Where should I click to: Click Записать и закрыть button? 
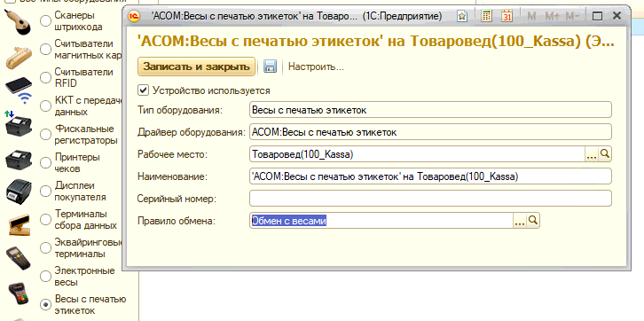(197, 67)
